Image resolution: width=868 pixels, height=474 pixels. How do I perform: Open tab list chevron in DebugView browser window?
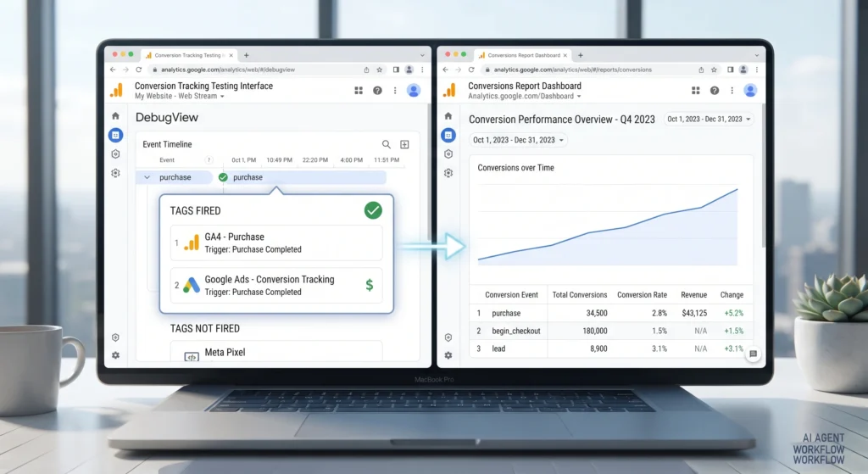click(422, 55)
